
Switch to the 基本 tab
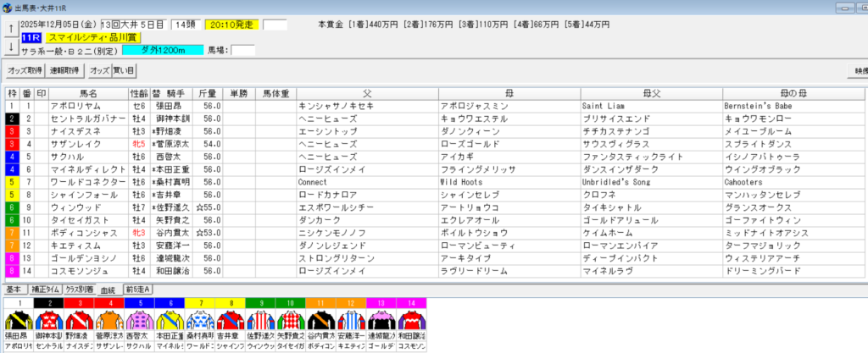pos(15,290)
